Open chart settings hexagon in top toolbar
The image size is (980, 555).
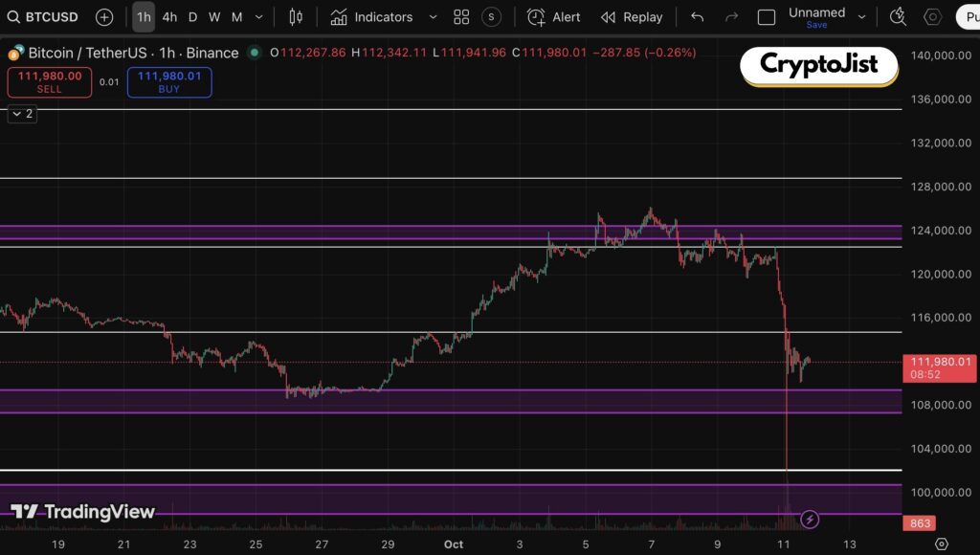pyautogui.click(x=932, y=17)
